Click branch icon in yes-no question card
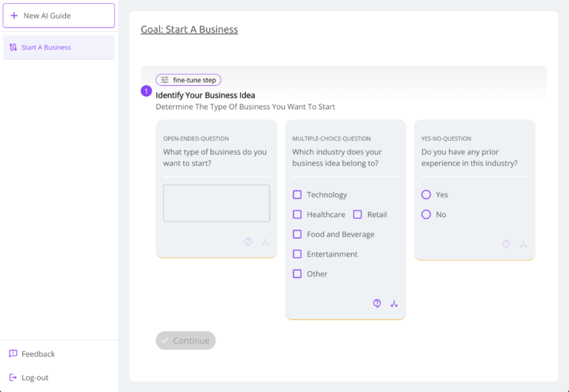The height and width of the screenshot is (392, 569). tap(523, 243)
